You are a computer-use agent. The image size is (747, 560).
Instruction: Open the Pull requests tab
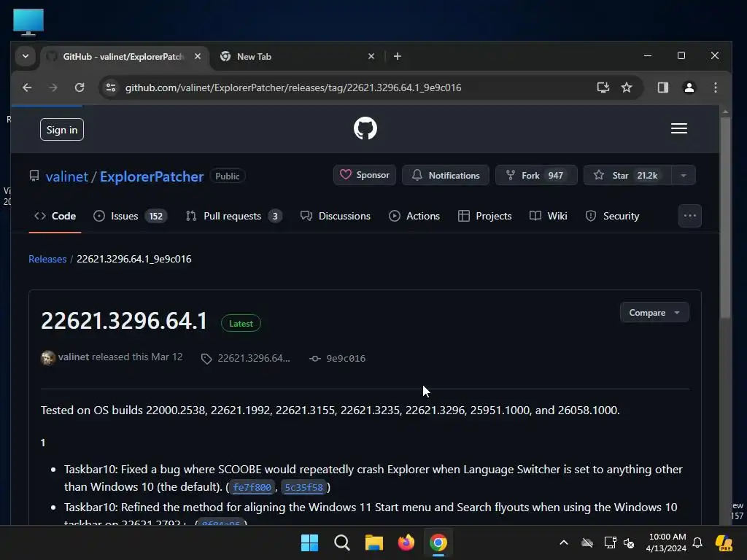pyautogui.click(x=234, y=216)
